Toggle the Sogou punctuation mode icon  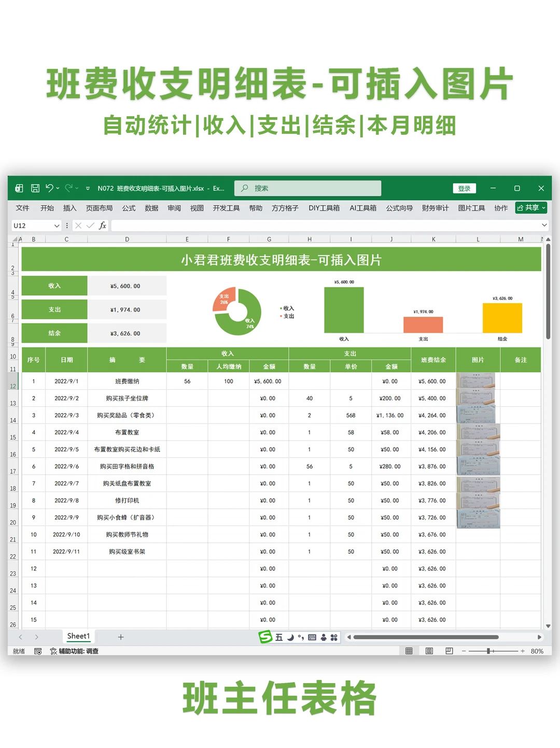click(x=301, y=637)
